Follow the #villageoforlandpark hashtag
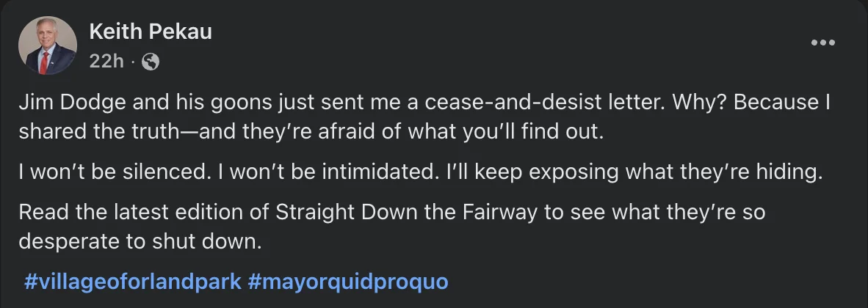The width and height of the screenshot is (868, 308). click(x=133, y=282)
